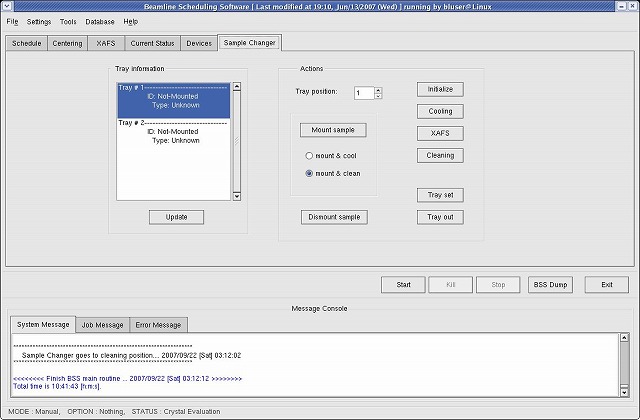This screenshot has width=640, height=420.
Task: Open the Job Message console tab
Action: tap(102, 325)
